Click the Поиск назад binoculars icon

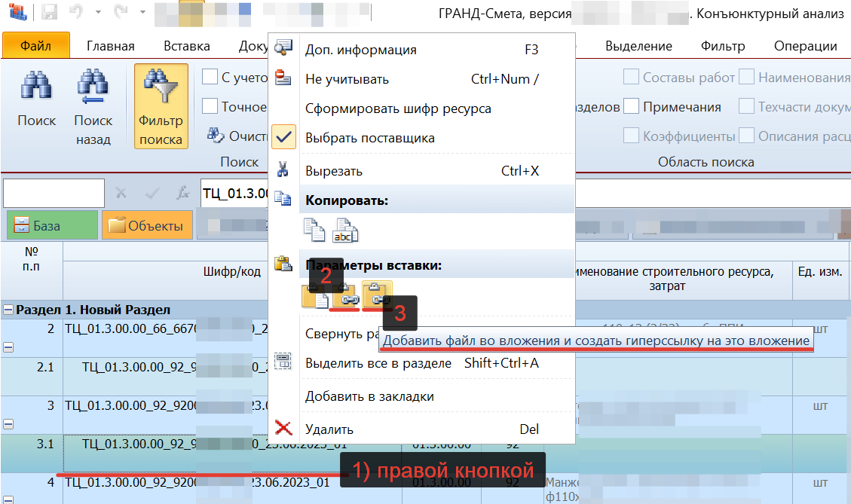(x=93, y=86)
